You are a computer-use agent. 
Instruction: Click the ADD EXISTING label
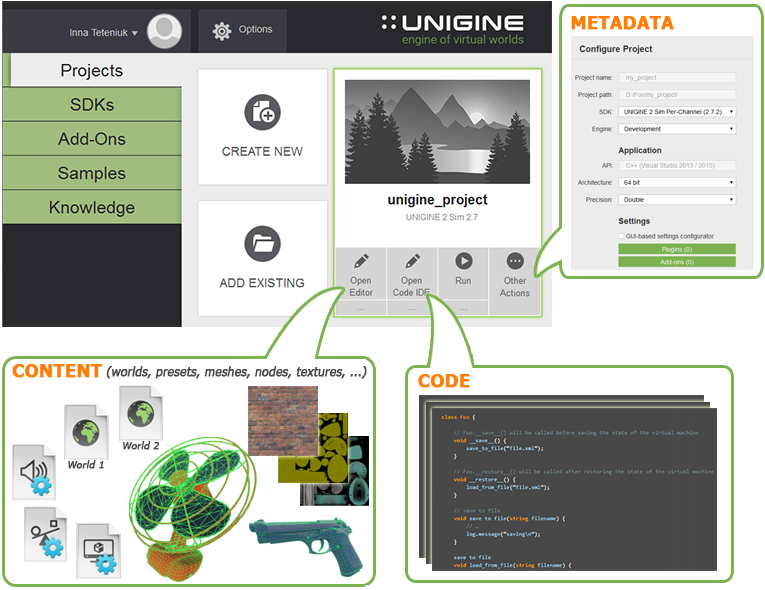click(x=262, y=283)
